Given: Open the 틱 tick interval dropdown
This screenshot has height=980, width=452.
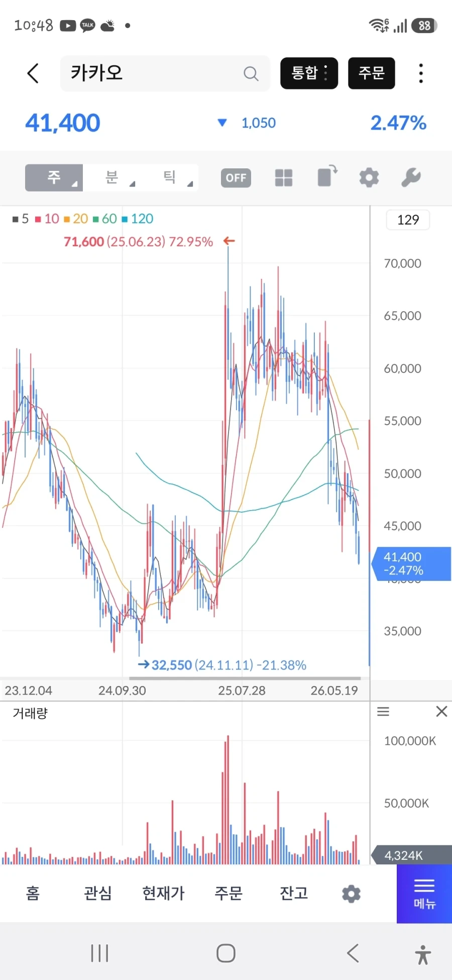Looking at the screenshot, I should [x=169, y=177].
